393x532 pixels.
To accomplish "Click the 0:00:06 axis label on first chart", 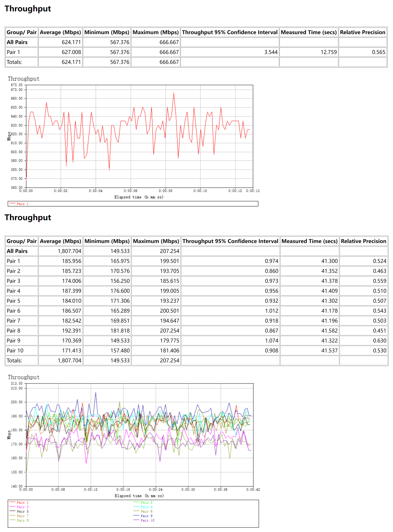I will pyautogui.click(x=130, y=191).
